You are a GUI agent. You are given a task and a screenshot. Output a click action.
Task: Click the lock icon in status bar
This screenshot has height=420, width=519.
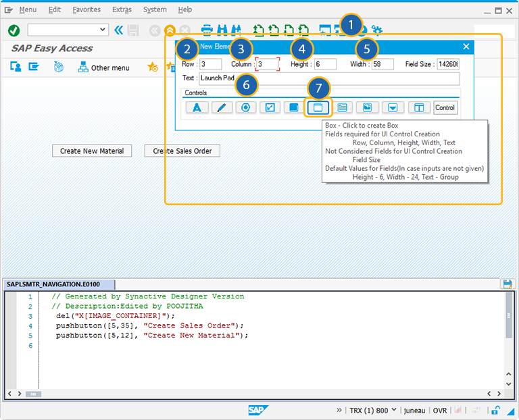click(495, 411)
